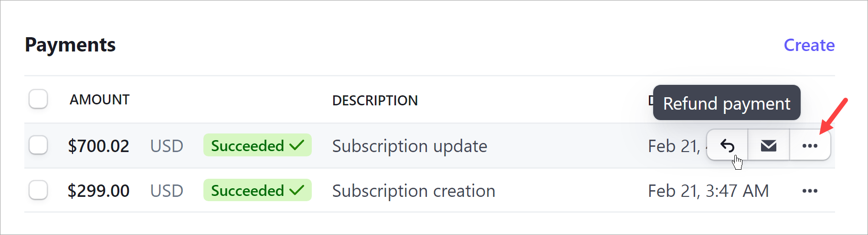Click the DESCRIPTION column header
This screenshot has height=235, width=868.
click(375, 100)
